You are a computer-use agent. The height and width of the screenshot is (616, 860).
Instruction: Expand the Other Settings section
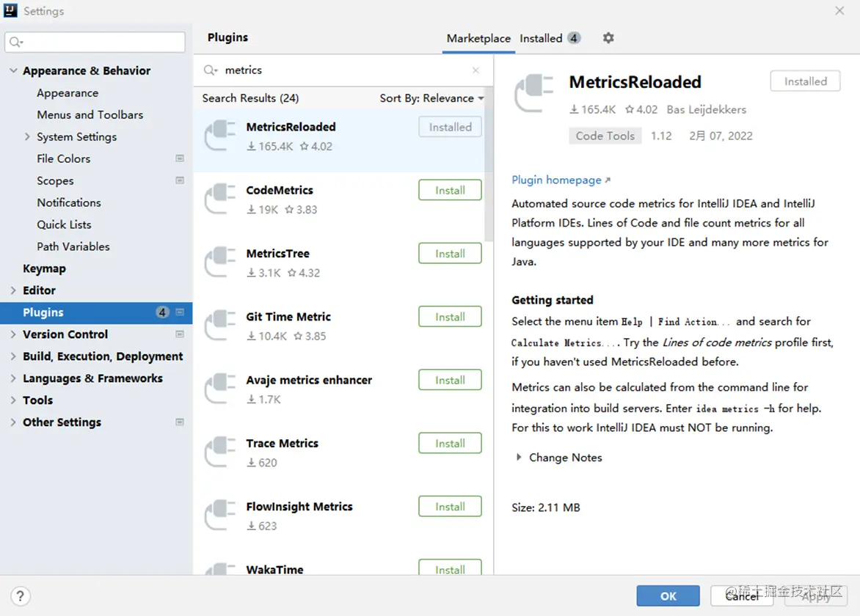13,422
